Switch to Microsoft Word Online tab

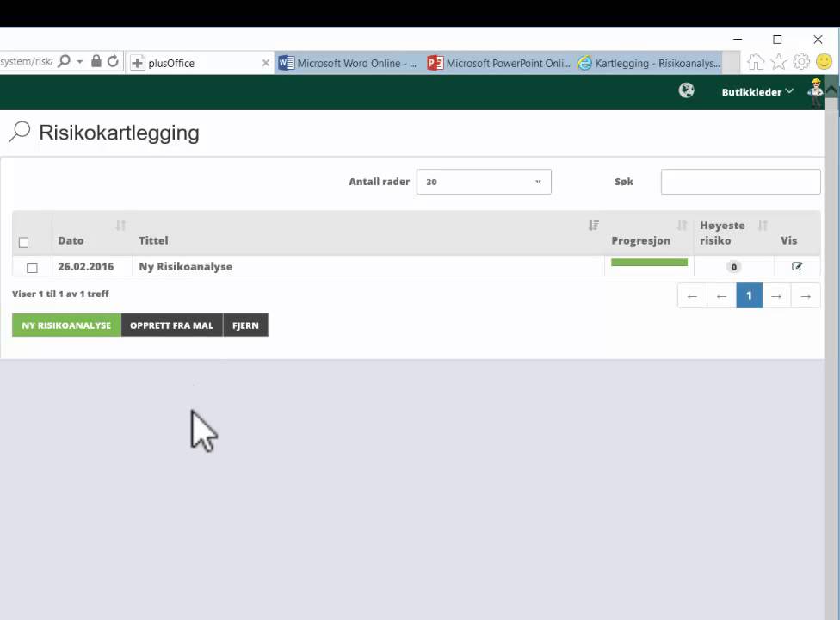[x=349, y=63]
